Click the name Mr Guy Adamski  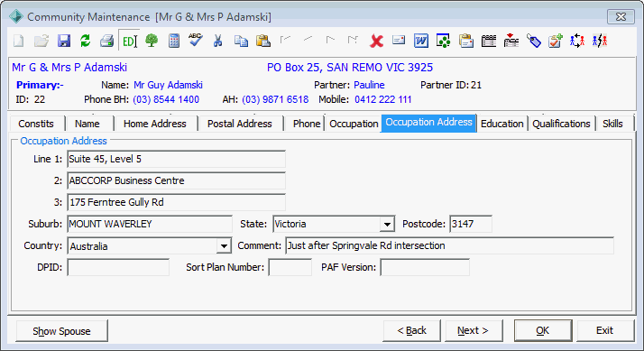point(168,85)
